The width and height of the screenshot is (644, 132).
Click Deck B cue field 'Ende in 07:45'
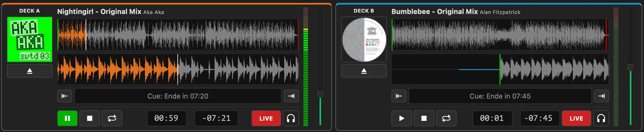tap(500, 96)
